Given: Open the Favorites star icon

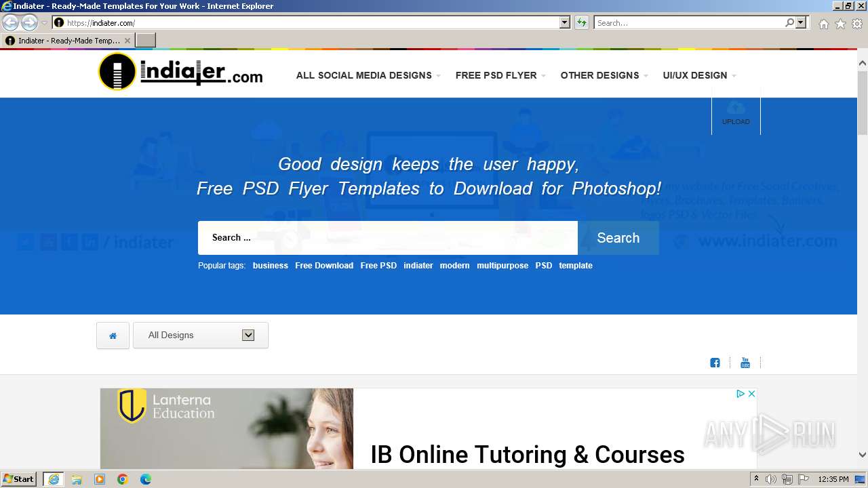Looking at the screenshot, I should pyautogui.click(x=840, y=24).
